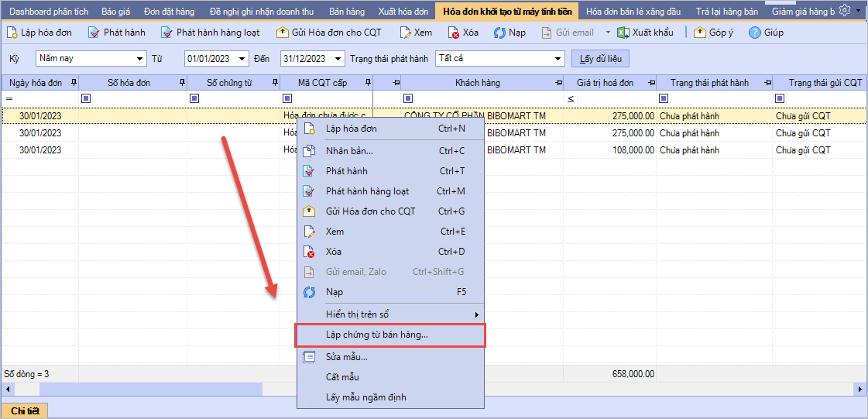The image size is (868, 419).
Task: Click Phát hành hàng loạt toolbar icon
Action: click(166, 33)
